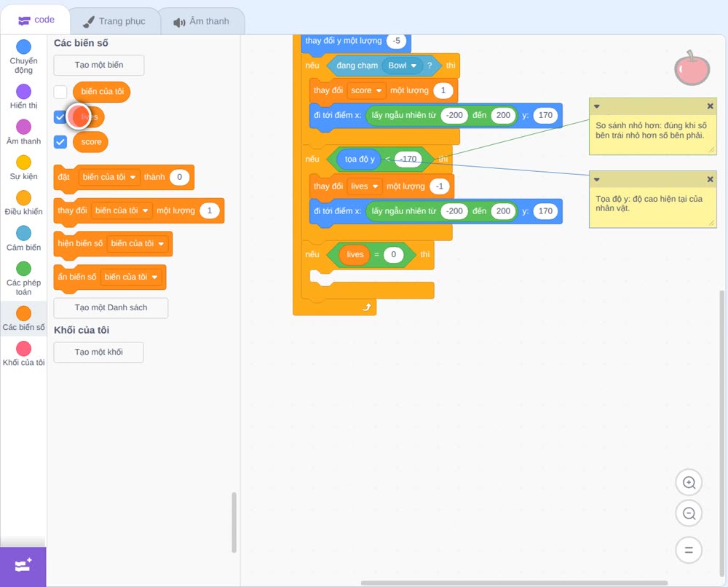Image resolution: width=728 pixels, height=587 pixels.
Task: Zoom in on the workspace
Action: click(689, 483)
